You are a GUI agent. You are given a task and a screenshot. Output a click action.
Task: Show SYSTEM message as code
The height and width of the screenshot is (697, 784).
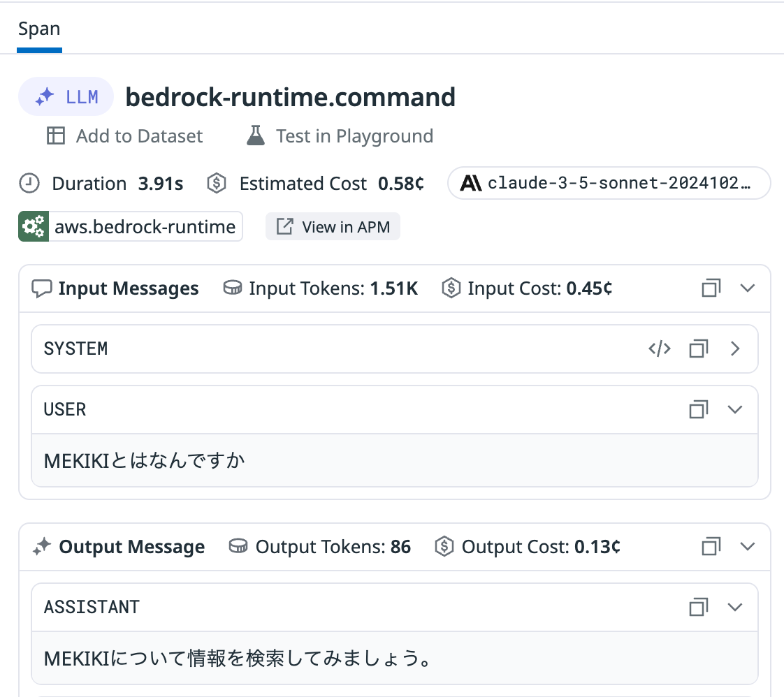(x=660, y=348)
